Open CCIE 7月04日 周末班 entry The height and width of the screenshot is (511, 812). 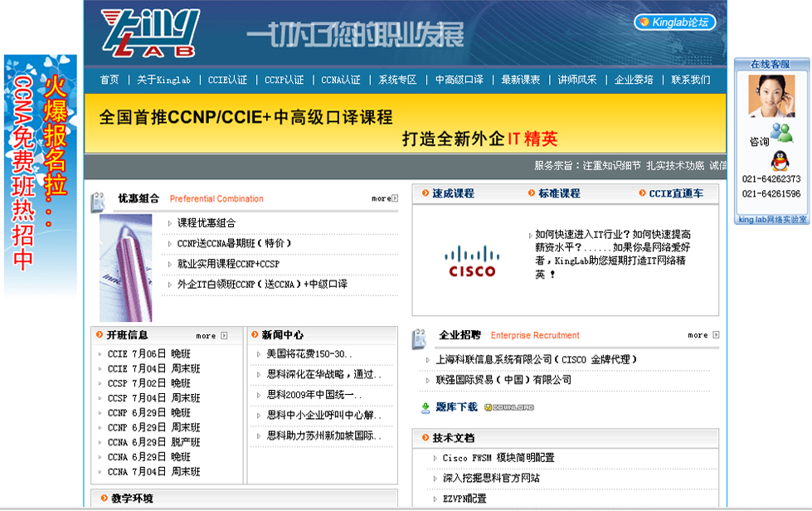pyautogui.click(x=153, y=368)
